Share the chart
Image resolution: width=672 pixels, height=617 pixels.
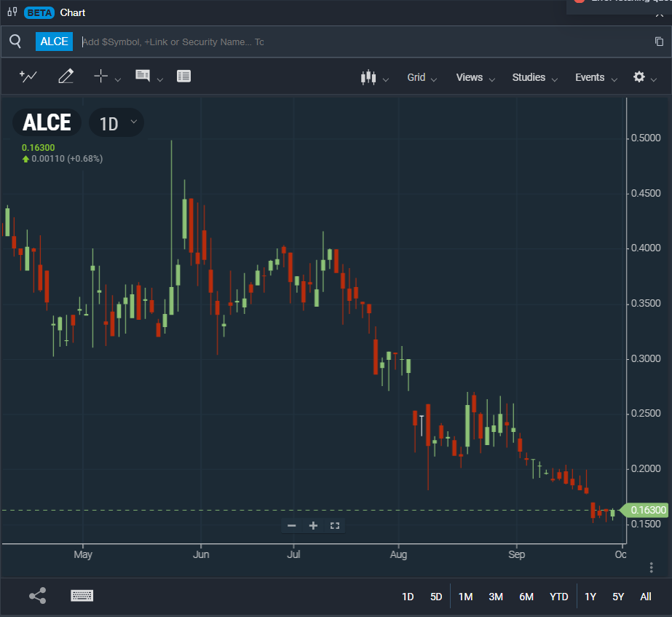click(x=38, y=596)
